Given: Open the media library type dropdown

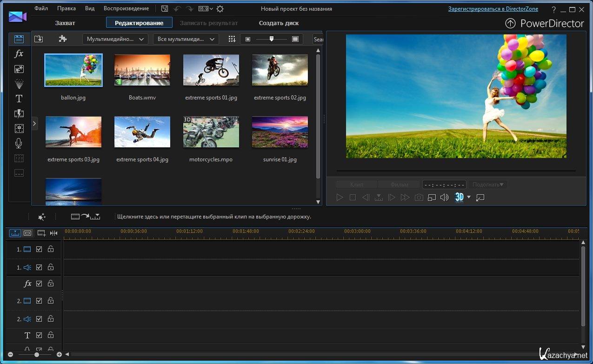Looking at the screenshot, I should point(115,39).
